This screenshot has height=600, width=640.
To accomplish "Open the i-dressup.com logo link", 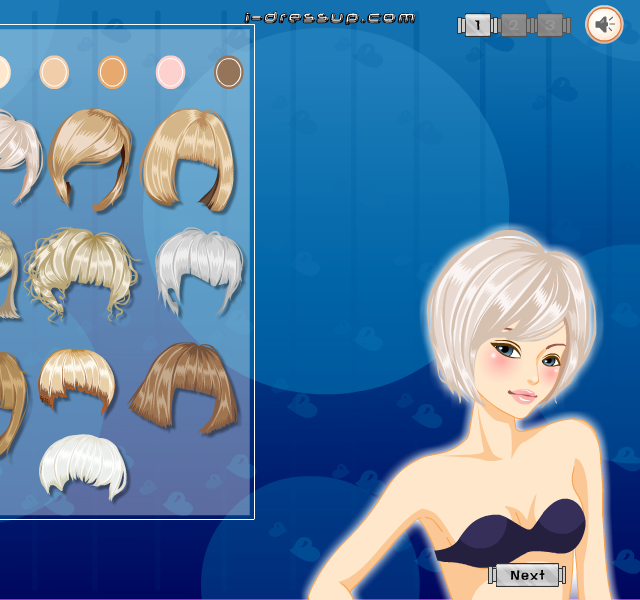I will [x=329, y=18].
